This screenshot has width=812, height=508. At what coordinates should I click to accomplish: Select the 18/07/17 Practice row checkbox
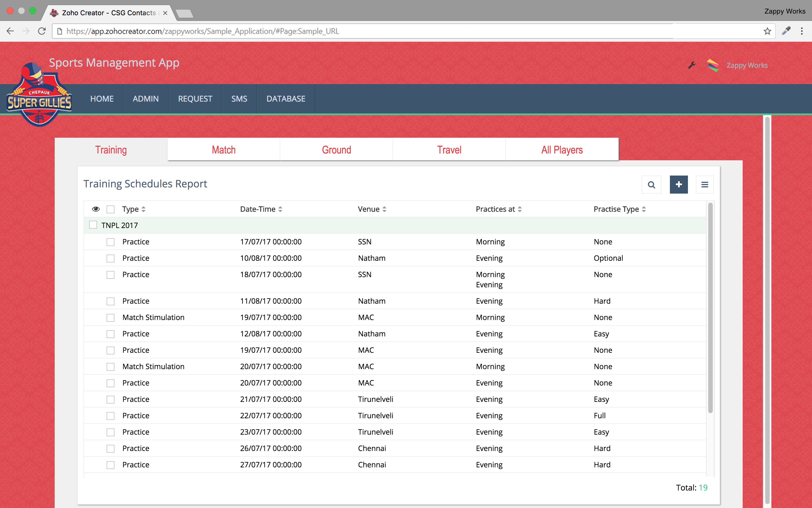click(x=111, y=275)
